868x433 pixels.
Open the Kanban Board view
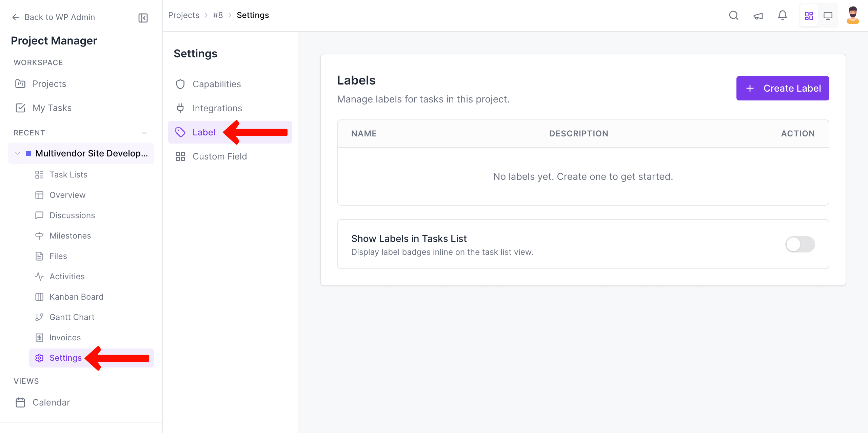[76, 297]
